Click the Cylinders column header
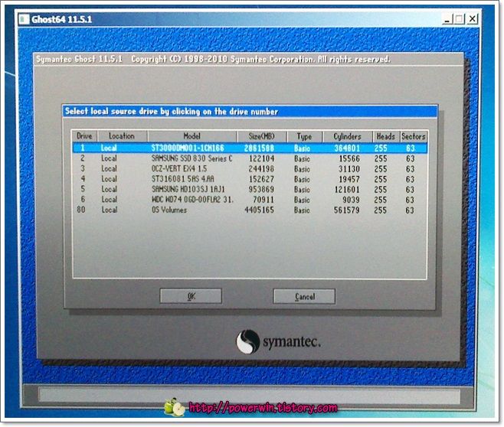This screenshot has height=427, width=504. point(348,136)
